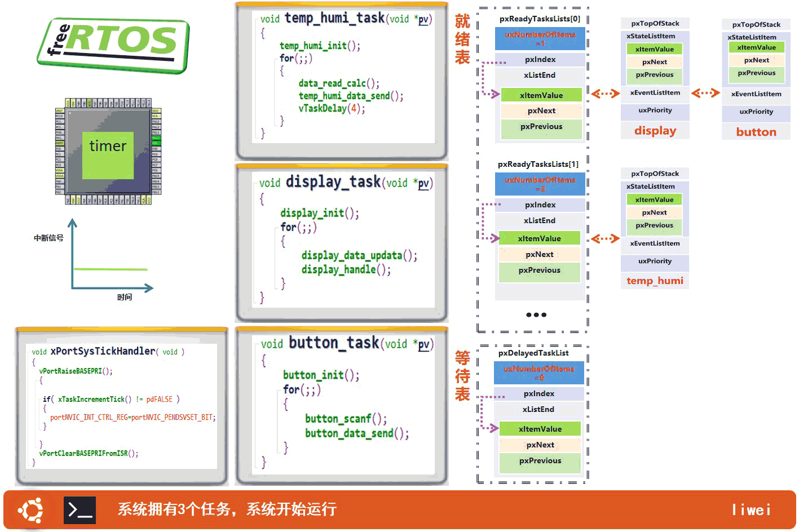Click the freeRTOS logo
Viewport: 799px width, 532px height.
(x=113, y=45)
